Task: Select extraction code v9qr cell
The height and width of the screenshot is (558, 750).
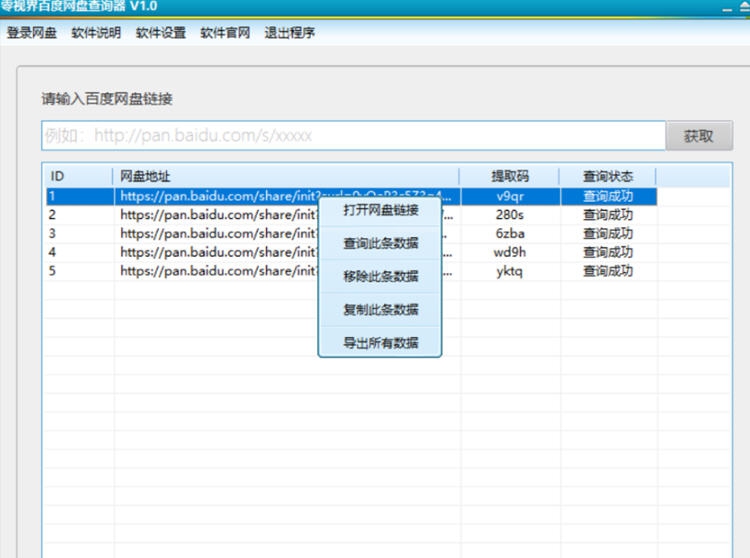Action: tap(510, 197)
